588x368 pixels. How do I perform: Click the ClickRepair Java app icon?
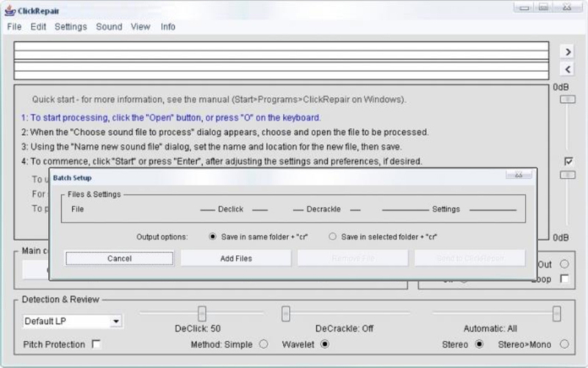coord(10,10)
